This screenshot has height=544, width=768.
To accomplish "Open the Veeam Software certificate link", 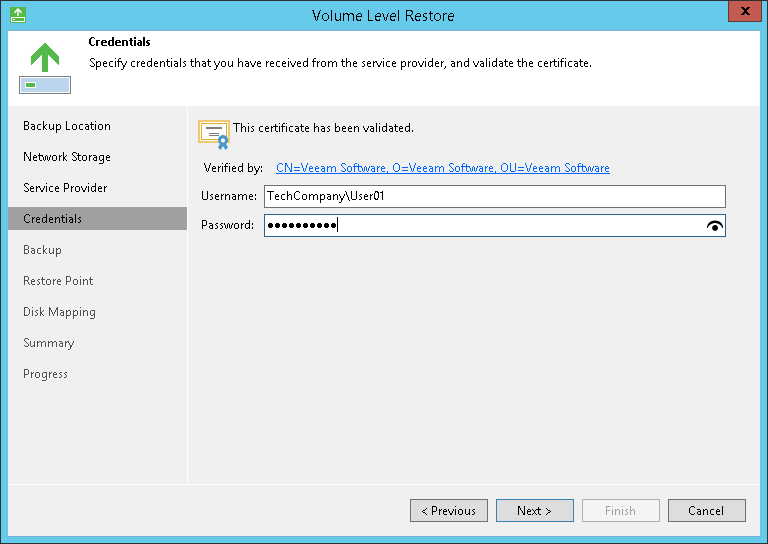I will [x=442, y=168].
